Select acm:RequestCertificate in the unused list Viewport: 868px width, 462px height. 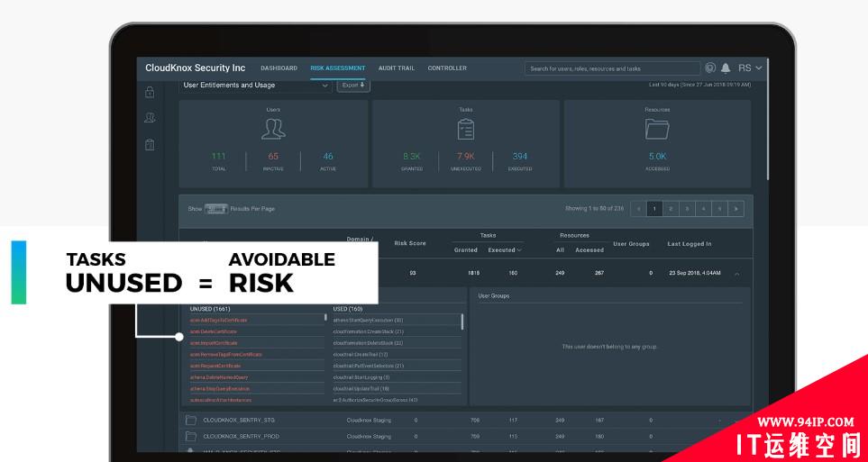pyautogui.click(x=215, y=366)
